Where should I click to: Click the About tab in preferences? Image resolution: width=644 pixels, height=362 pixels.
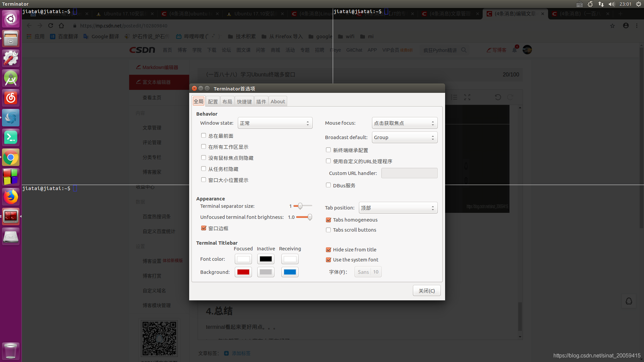click(x=277, y=101)
